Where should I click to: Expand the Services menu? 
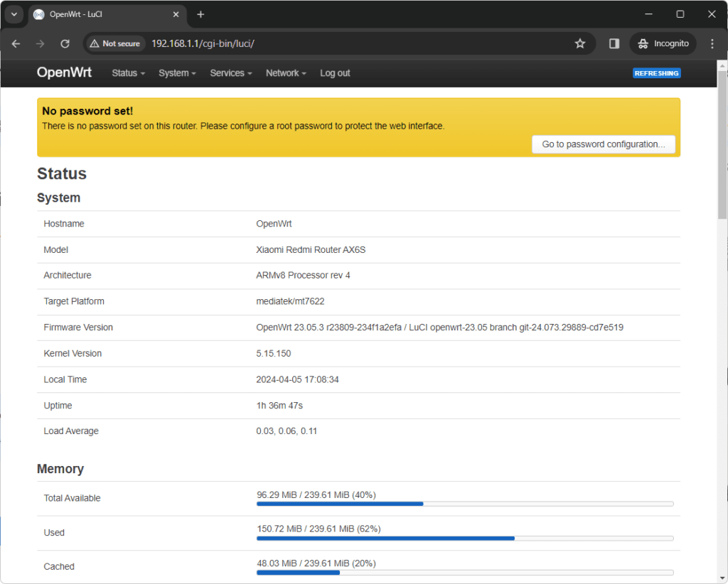(231, 73)
